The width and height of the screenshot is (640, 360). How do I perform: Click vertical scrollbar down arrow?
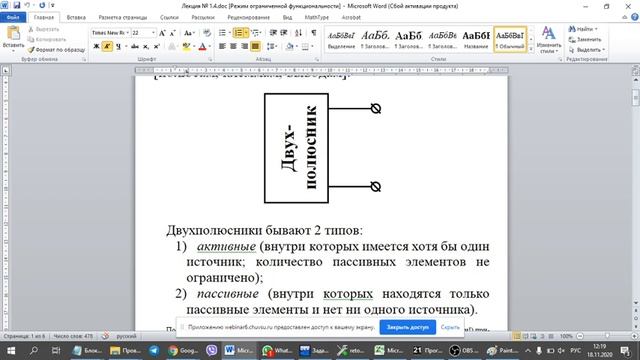(x=636, y=303)
